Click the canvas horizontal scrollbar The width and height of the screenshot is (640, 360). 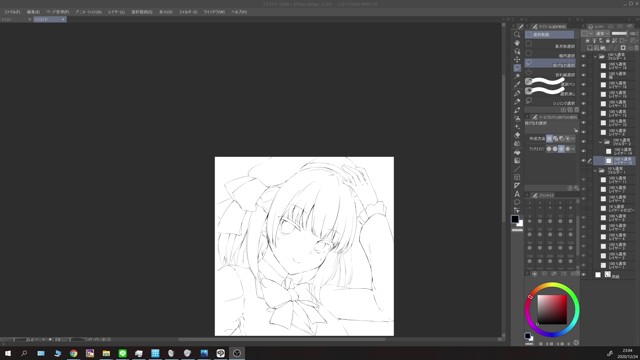(x=282, y=339)
